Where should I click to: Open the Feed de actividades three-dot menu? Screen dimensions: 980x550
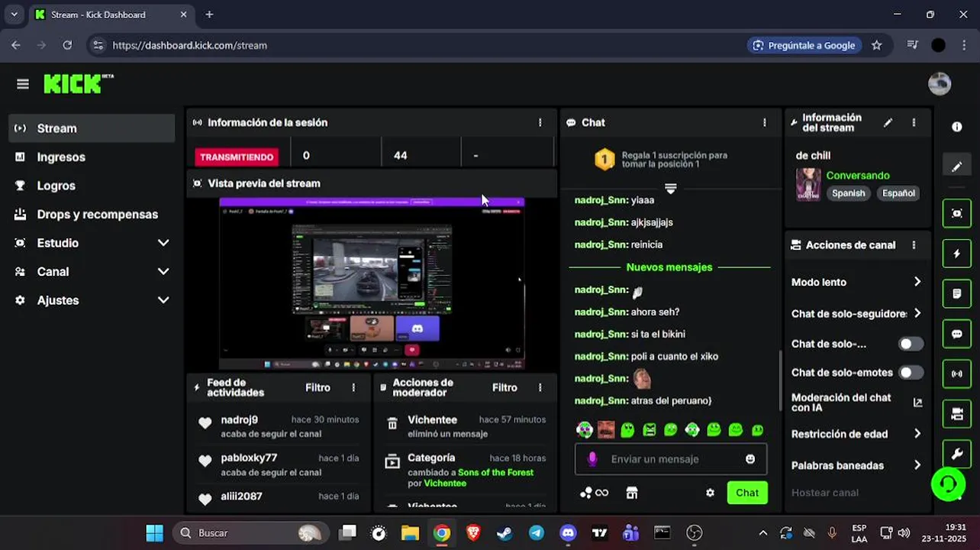click(353, 387)
